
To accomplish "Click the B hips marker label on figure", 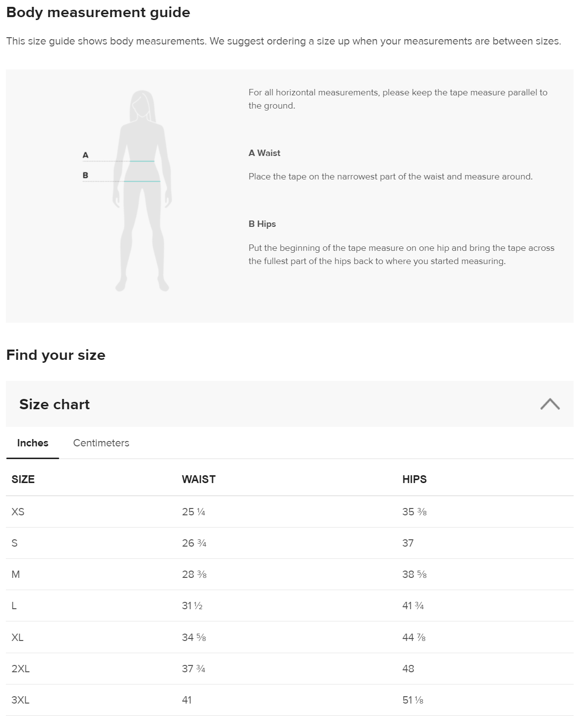I will coord(86,175).
